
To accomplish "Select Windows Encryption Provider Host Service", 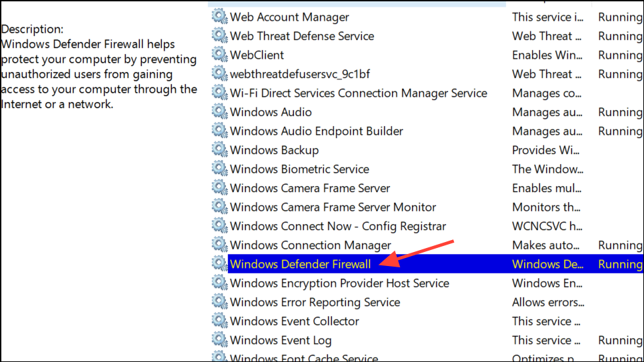I will tap(339, 283).
